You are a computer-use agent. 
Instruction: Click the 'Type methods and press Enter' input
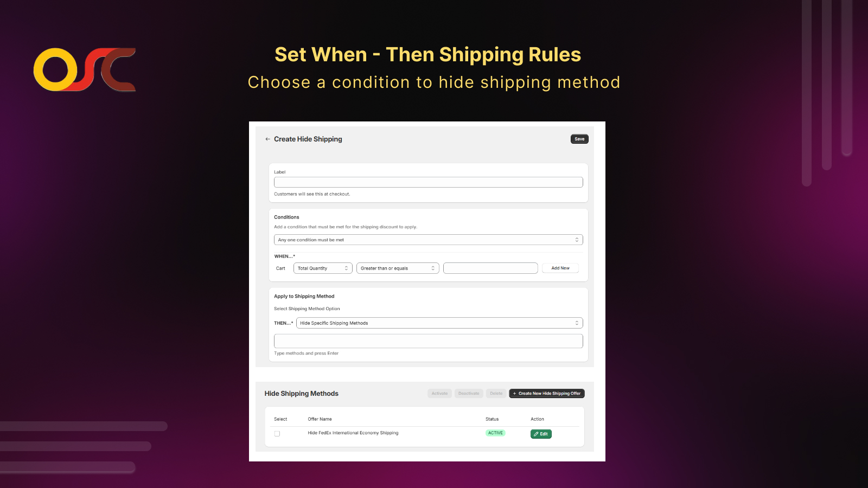(428, 341)
